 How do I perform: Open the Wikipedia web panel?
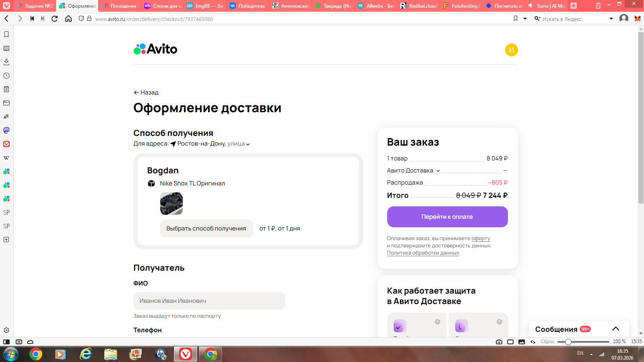pos(6,158)
